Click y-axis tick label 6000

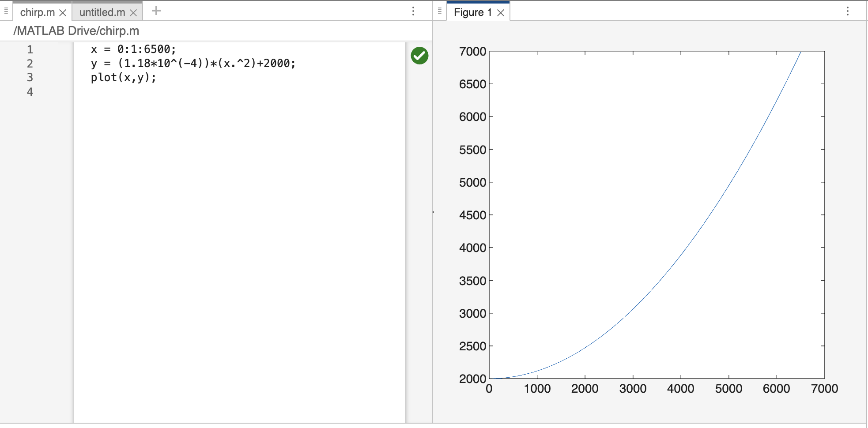point(472,117)
